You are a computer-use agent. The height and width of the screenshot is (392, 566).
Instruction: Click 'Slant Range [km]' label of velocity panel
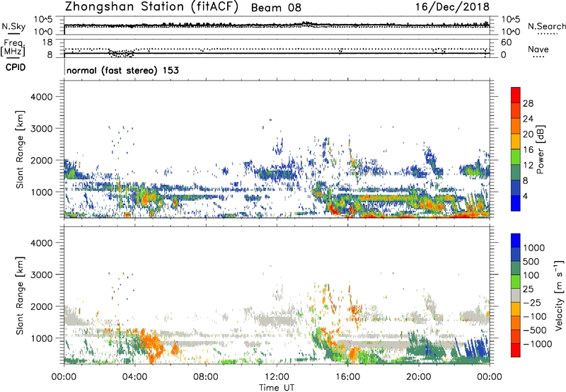click(20, 295)
